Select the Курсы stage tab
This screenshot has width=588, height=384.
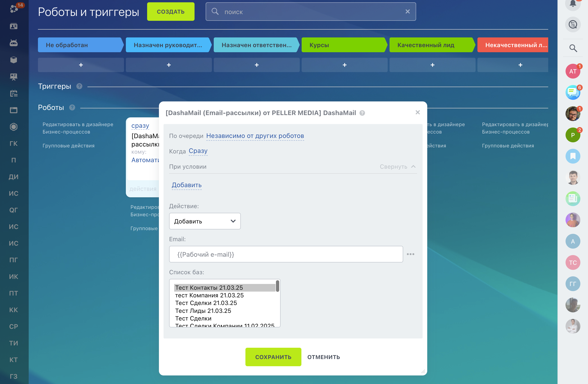(344, 45)
